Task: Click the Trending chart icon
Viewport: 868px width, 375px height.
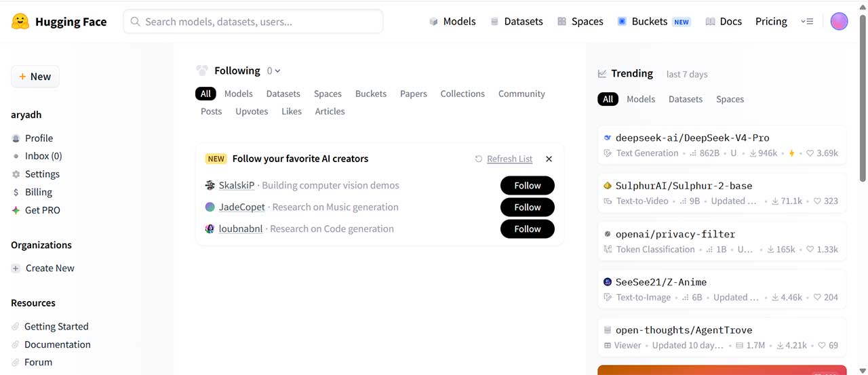Action: tap(602, 74)
